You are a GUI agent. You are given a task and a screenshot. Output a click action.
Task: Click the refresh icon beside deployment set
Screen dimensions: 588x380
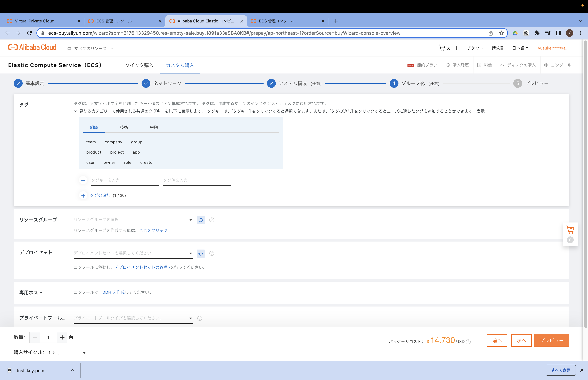(x=201, y=253)
